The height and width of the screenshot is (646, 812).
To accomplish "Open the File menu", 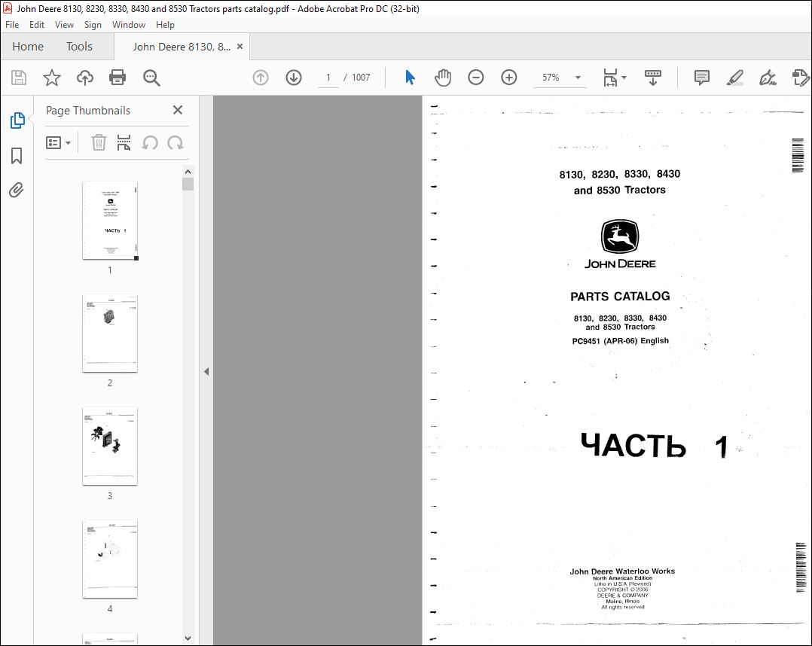I will (x=12, y=24).
